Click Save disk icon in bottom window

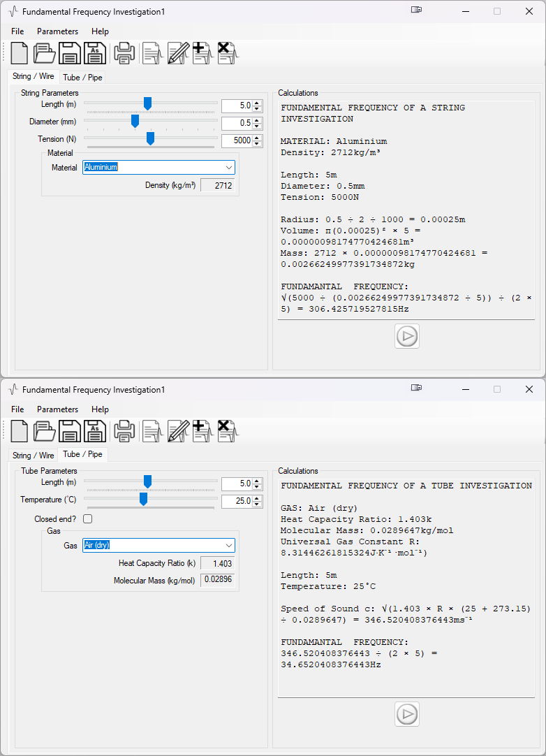(70, 431)
